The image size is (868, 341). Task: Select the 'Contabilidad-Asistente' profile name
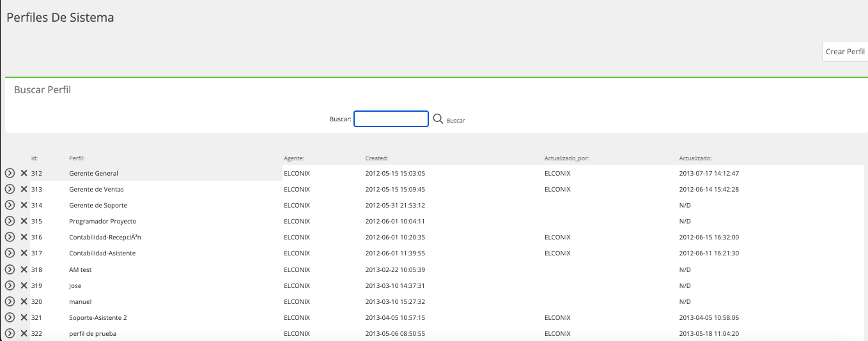tap(102, 253)
